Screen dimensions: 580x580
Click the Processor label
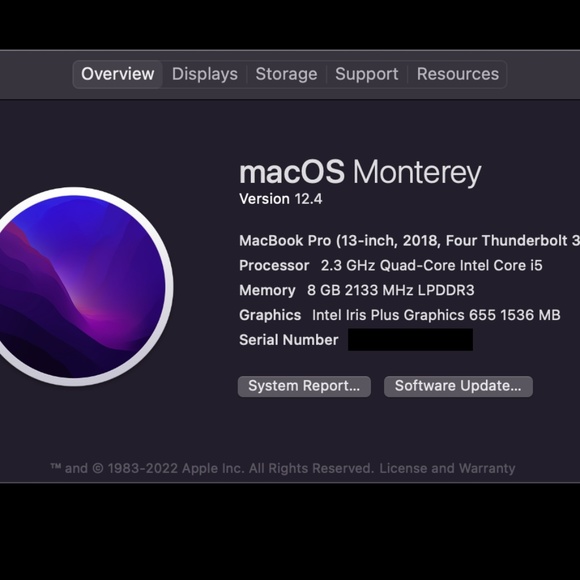click(x=274, y=266)
